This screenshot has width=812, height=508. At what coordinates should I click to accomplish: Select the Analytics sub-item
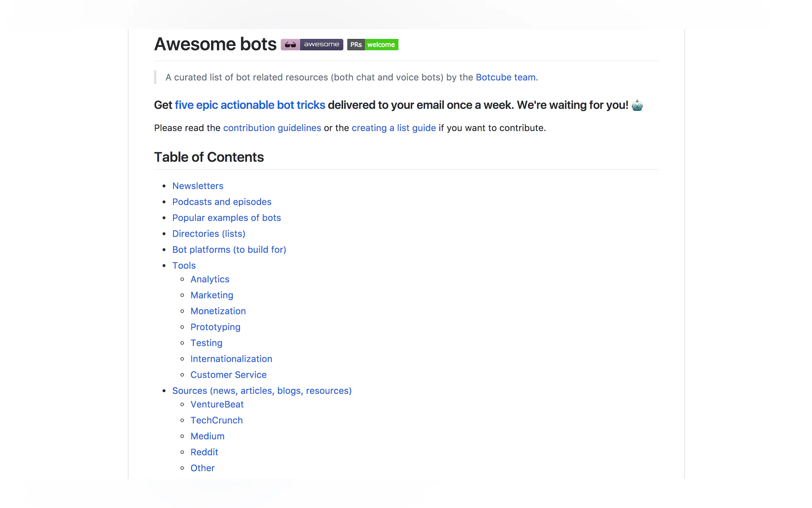click(210, 279)
